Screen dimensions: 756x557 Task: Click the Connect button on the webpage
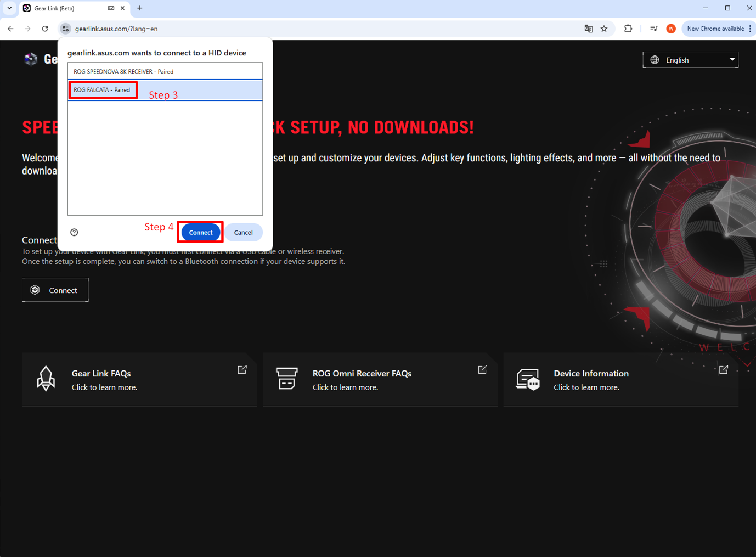pos(55,290)
